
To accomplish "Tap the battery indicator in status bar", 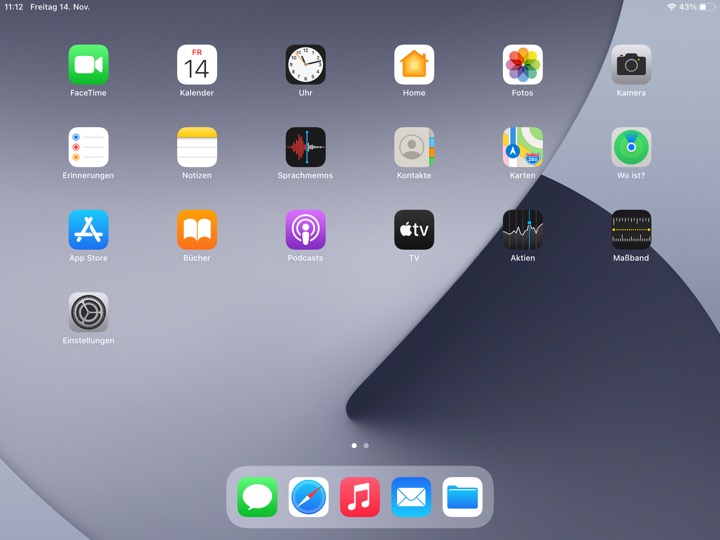I will click(x=708, y=7).
